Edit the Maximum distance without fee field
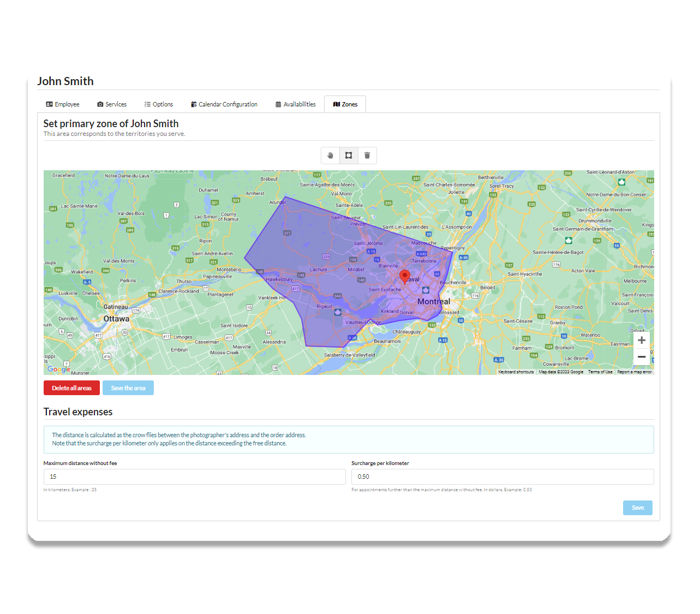This screenshot has width=700, height=614. click(x=194, y=476)
